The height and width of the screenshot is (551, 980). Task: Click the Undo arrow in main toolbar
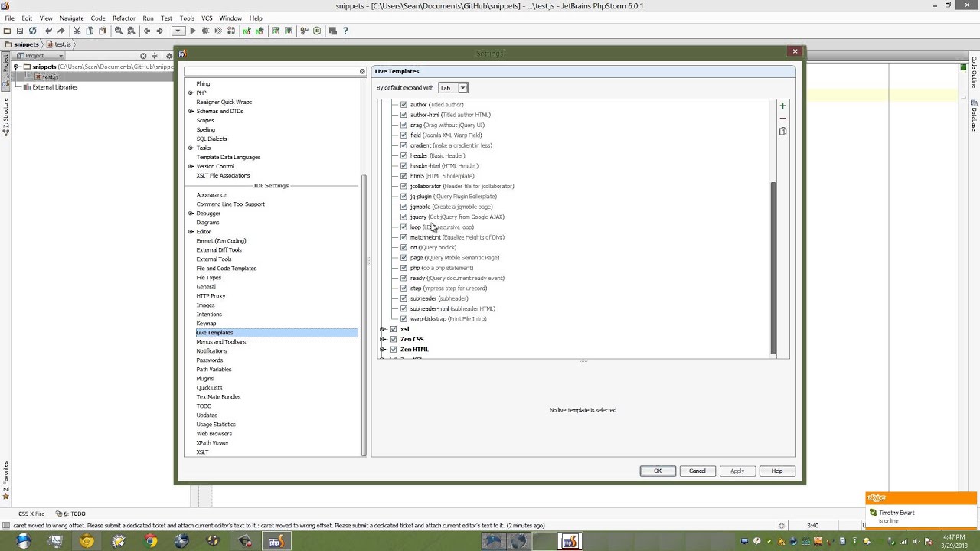point(48,31)
